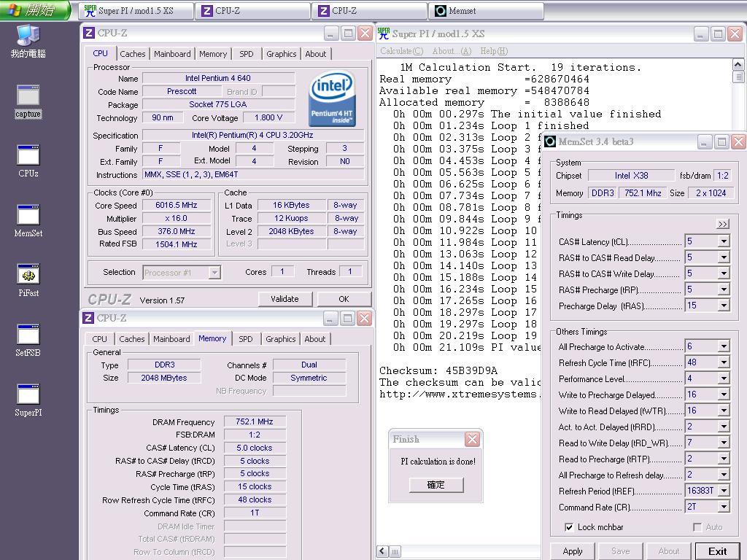Click the Core Speed 6016.5 MHz field
747x560 pixels.
coord(177,205)
